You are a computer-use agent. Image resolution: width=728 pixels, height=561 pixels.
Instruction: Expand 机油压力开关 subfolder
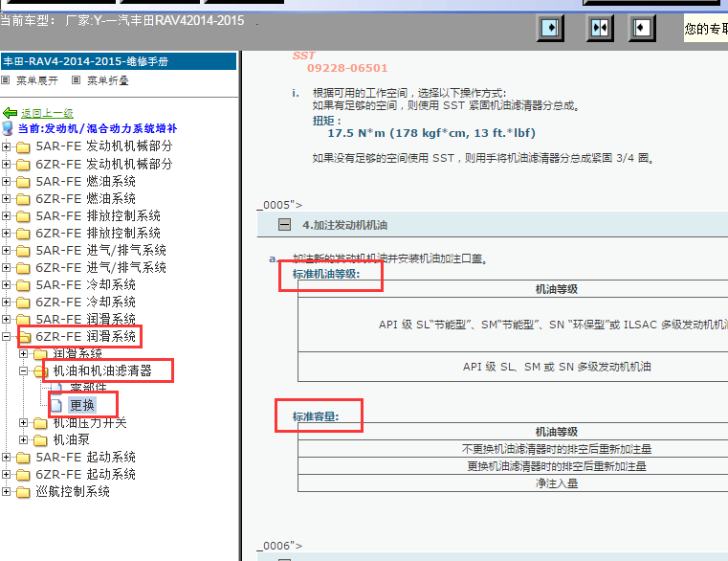(23, 422)
